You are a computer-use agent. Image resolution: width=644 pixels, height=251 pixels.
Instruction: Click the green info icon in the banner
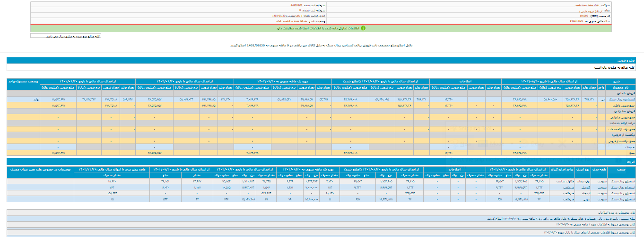pos(363,28)
